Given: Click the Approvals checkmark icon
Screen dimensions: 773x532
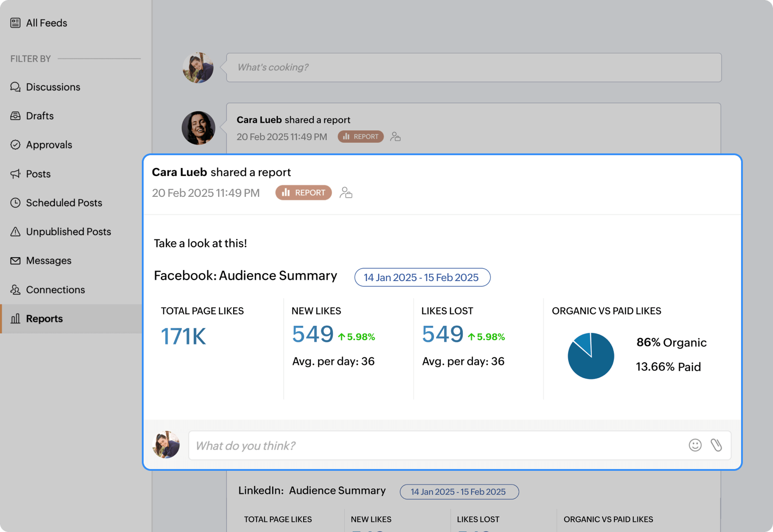Looking at the screenshot, I should point(15,145).
